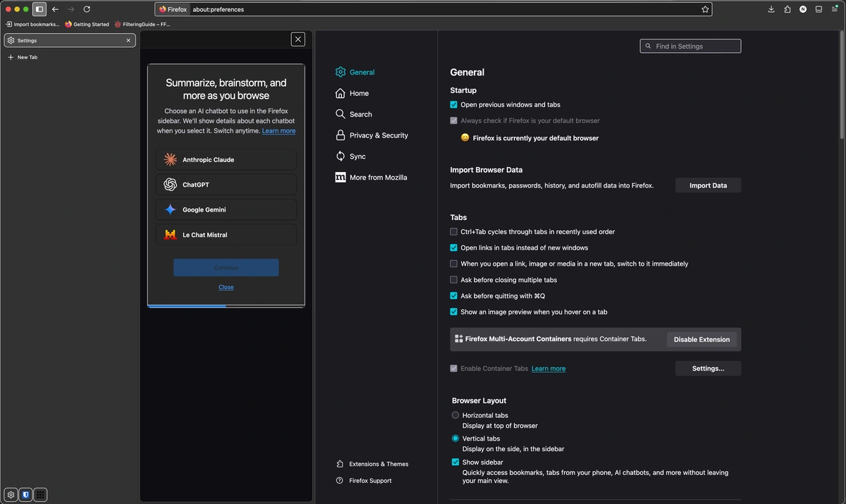Viewport: 846px width, 504px height.
Task: Open the sidebar customization grid icon
Action: pyautogui.click(x=40, y=494)
